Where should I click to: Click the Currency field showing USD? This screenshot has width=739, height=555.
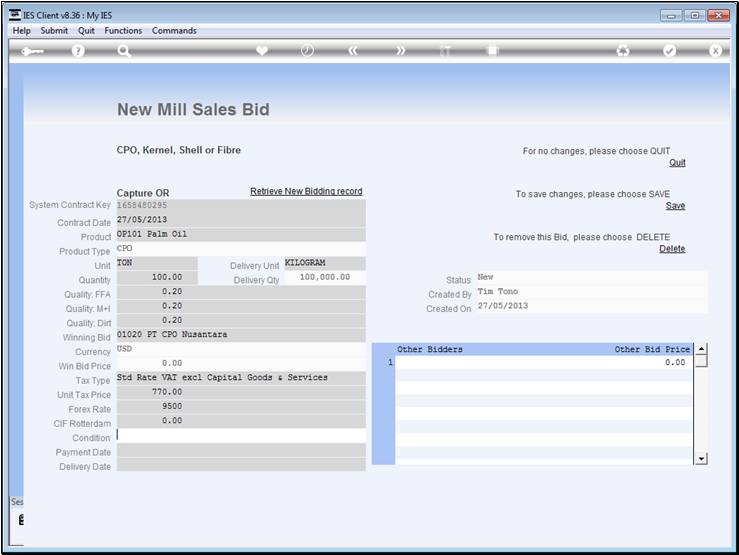click(x=241, y=349)
